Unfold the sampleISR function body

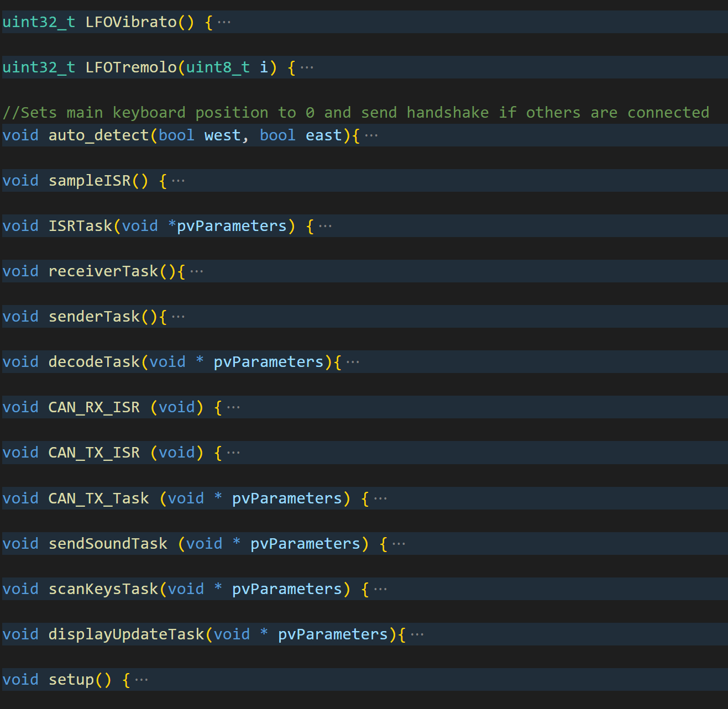(x=178, y=181)
